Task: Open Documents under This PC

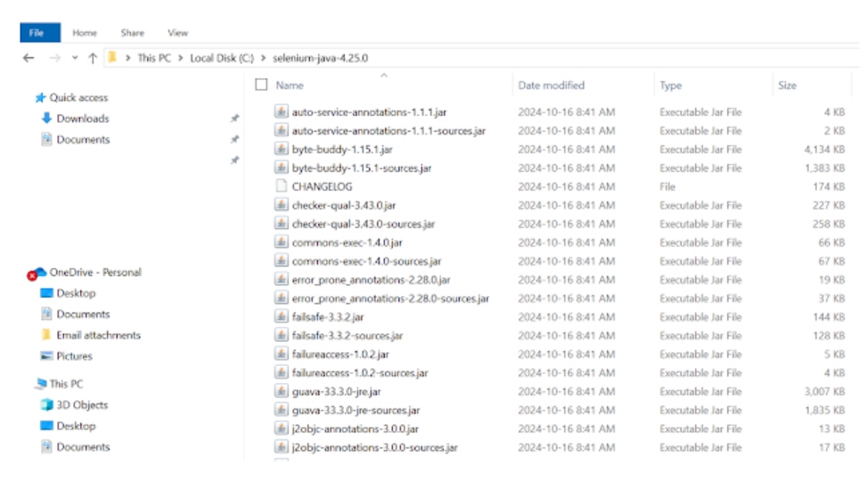Action: [x=83, y=447]
